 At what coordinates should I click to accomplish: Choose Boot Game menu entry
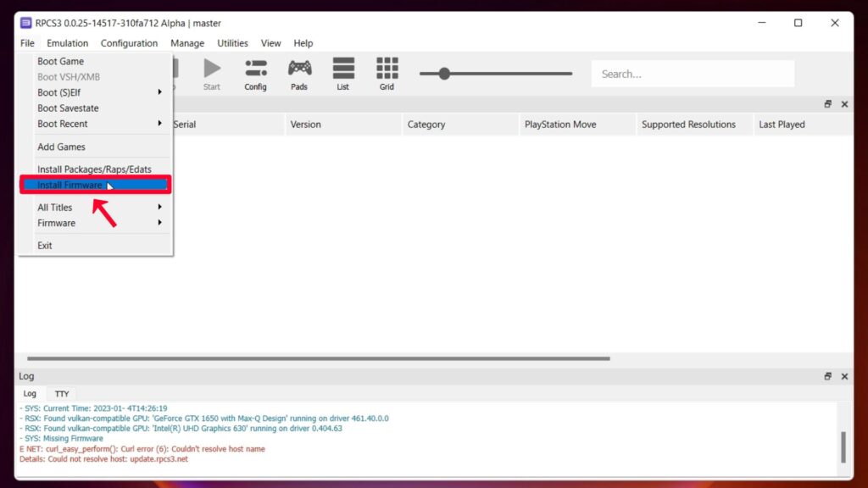click(x=60, y=62)
